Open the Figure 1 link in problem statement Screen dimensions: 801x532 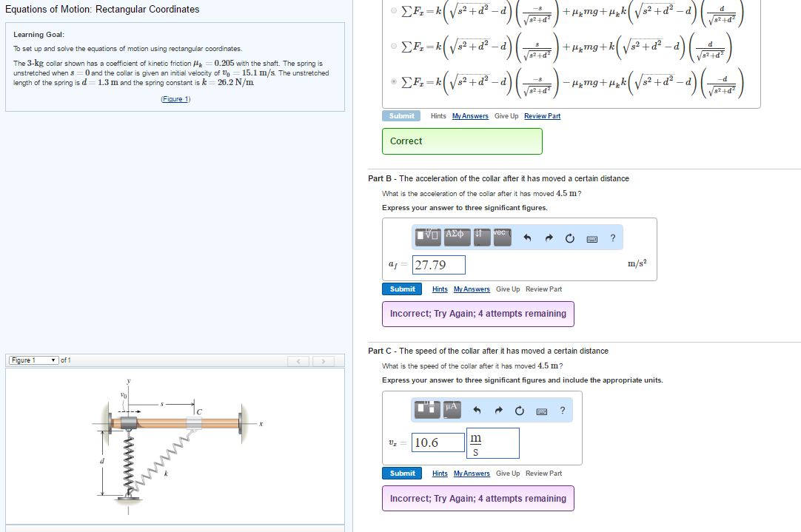click(x=175, y=98)
